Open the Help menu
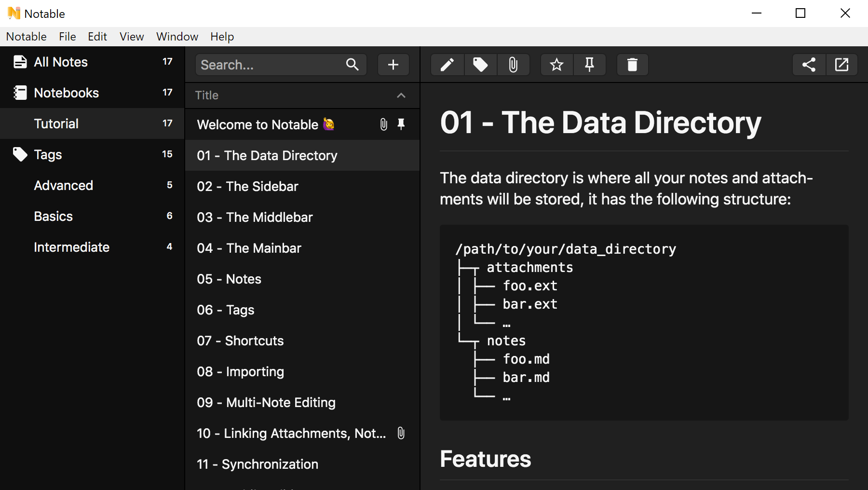This screenshot has height=490, width=868. (222, 37)
